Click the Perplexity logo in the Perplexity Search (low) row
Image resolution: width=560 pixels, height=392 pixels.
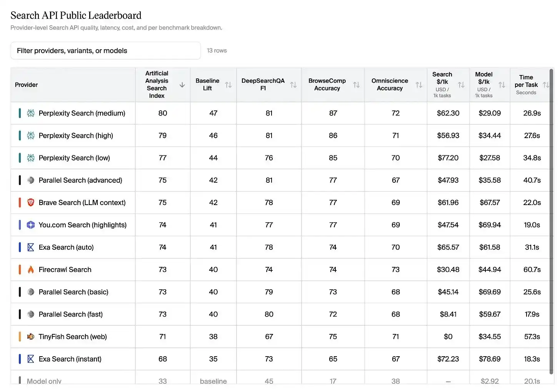[x=31, y=158]
